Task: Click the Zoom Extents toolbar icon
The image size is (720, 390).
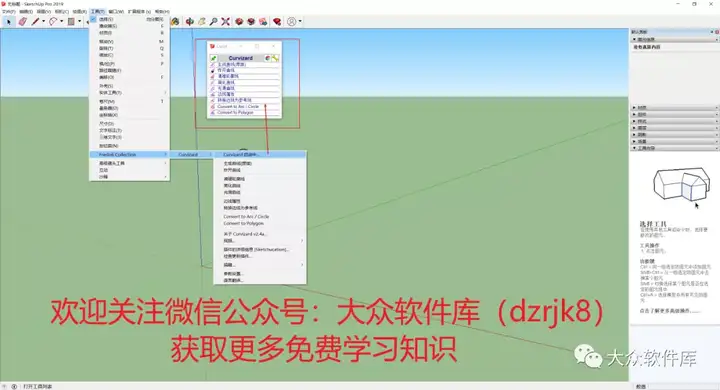Action: [225, 22]
